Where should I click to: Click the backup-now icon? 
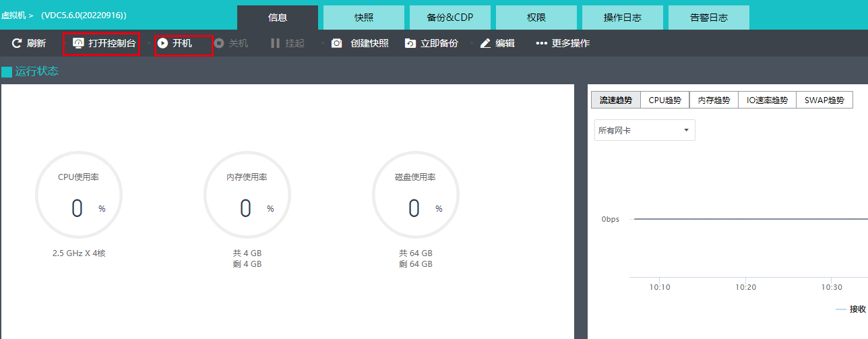(410, 44)
